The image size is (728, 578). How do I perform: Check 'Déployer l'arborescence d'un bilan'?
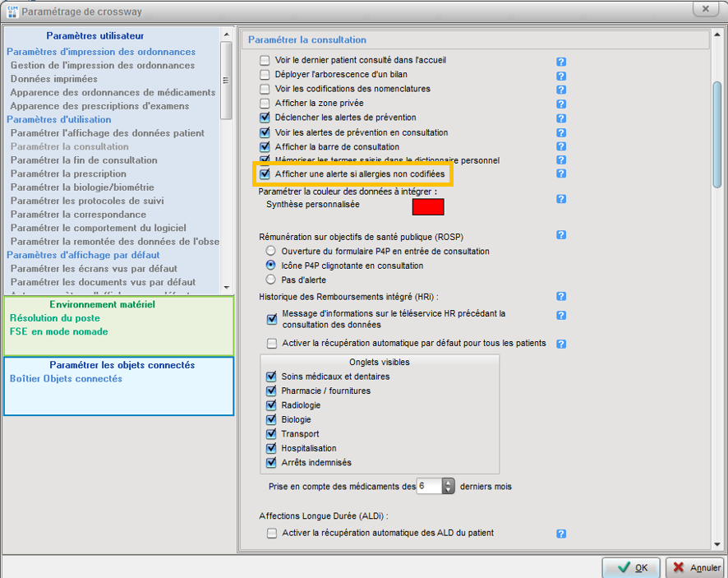tap(265, 74)
